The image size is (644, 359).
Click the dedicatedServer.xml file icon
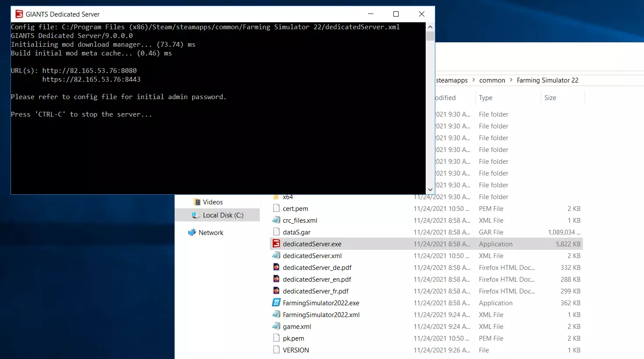[276, 255]
